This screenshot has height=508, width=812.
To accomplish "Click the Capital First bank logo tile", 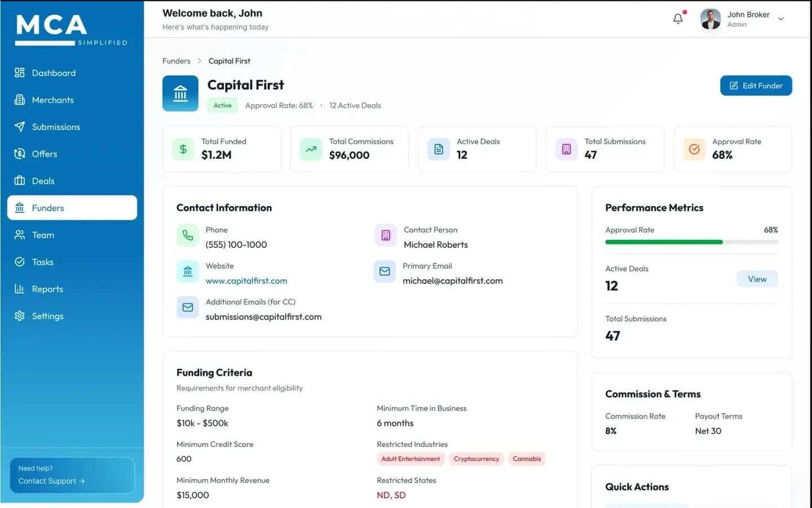I will [x=180, y=93].
